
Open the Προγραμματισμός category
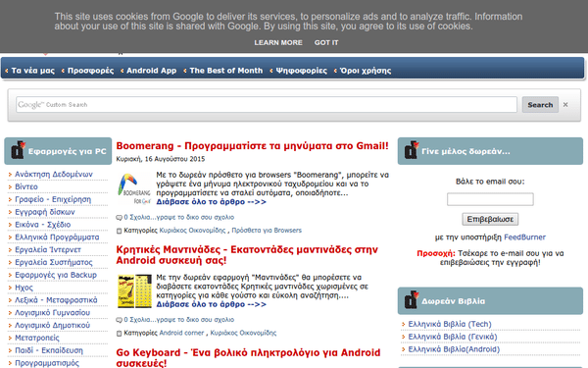tap(47, 363)
